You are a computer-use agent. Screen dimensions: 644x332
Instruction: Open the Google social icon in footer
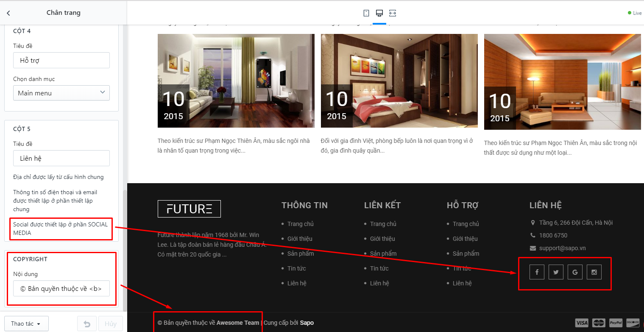[x=575, y=272]
